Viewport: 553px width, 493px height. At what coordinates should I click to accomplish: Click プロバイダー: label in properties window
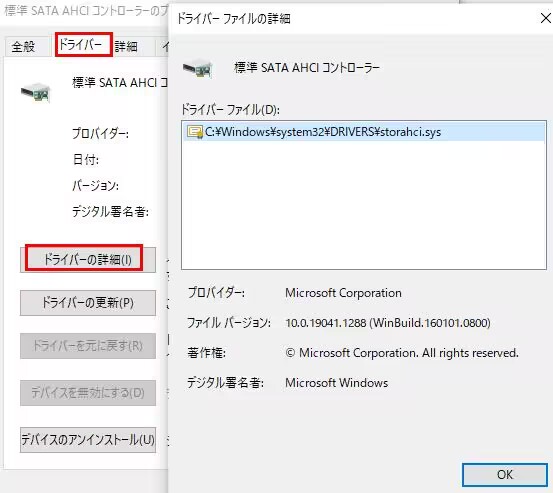coord(101,134)
